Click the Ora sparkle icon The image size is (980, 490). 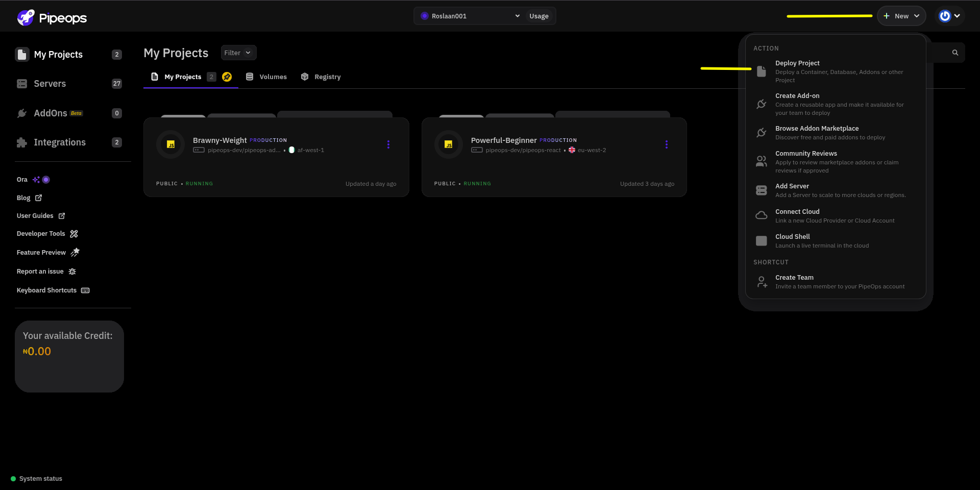pos(36,180)
